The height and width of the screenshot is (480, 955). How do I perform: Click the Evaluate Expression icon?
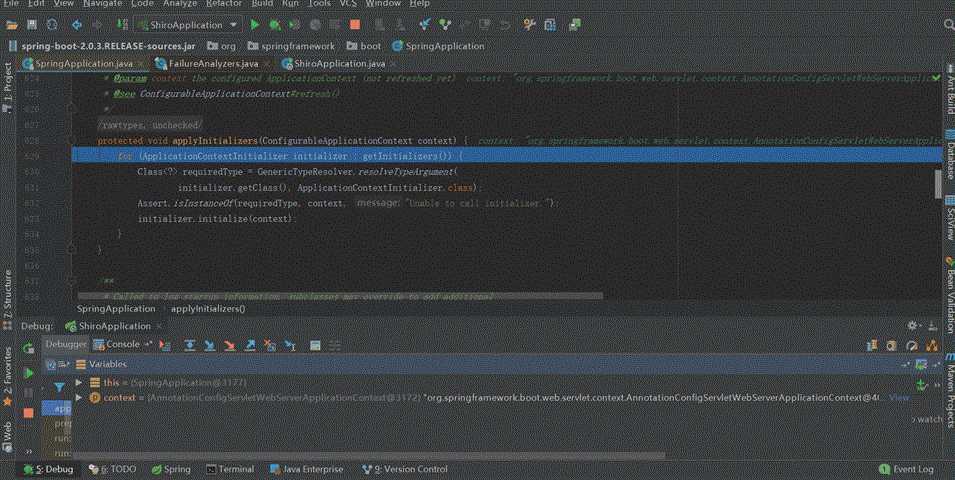coord(315,345)
